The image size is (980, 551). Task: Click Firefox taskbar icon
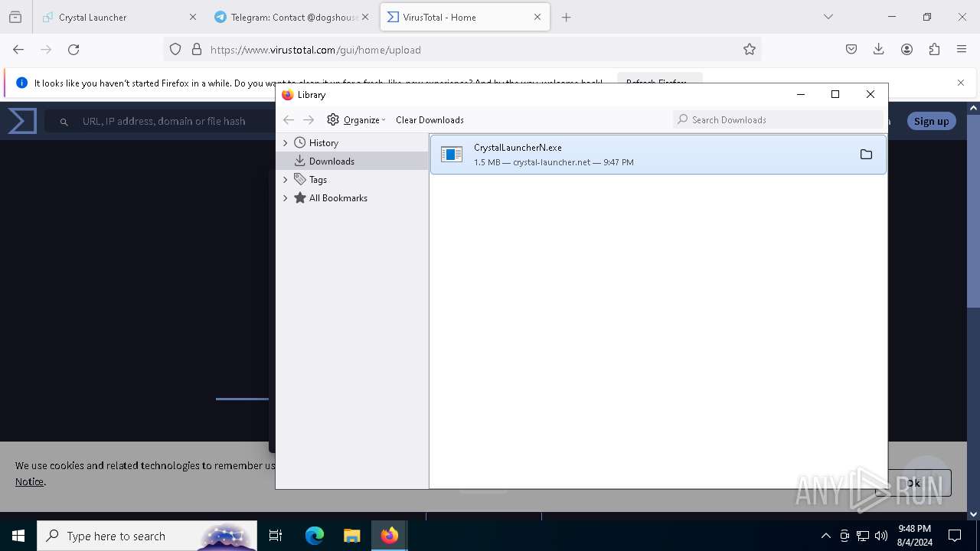tap(390, 536)
